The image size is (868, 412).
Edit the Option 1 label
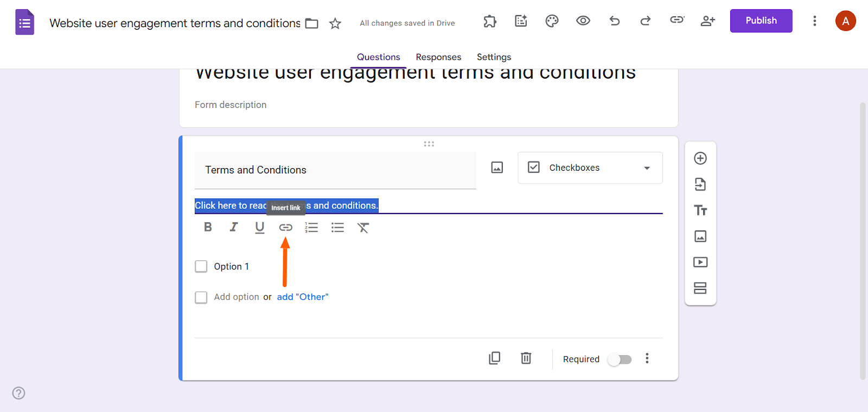click(232, 266)
